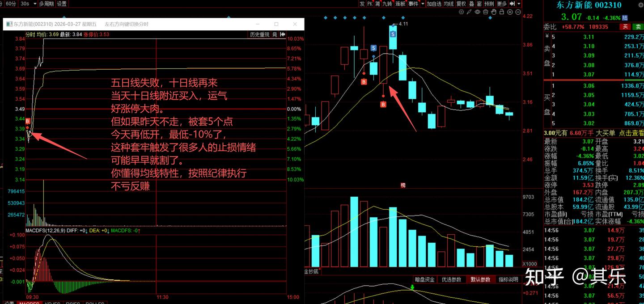The image size is (644, 304).
Task: Click 点击查看 link
Action: point(631,133)
